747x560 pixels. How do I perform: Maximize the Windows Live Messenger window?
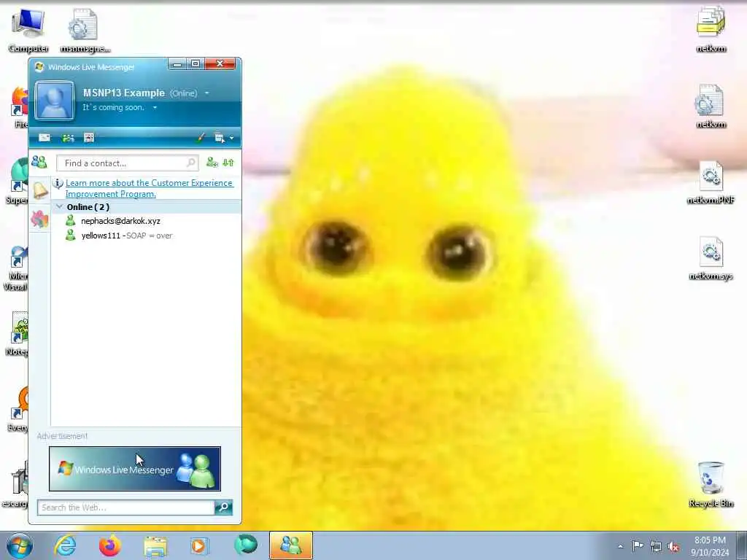click(x=196, y=64)
